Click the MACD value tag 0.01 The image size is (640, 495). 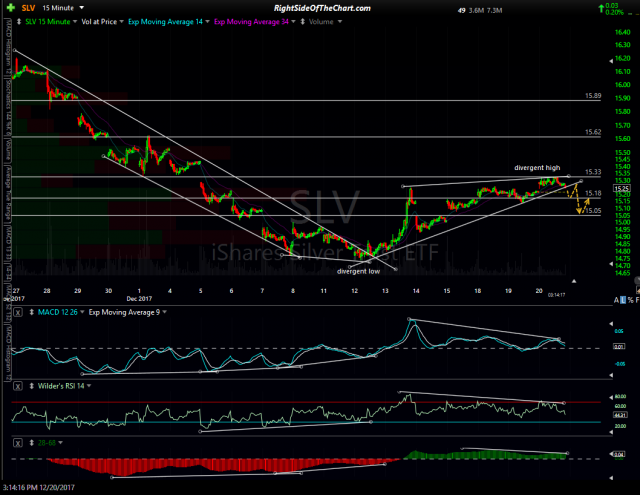(x=618, y=346)
